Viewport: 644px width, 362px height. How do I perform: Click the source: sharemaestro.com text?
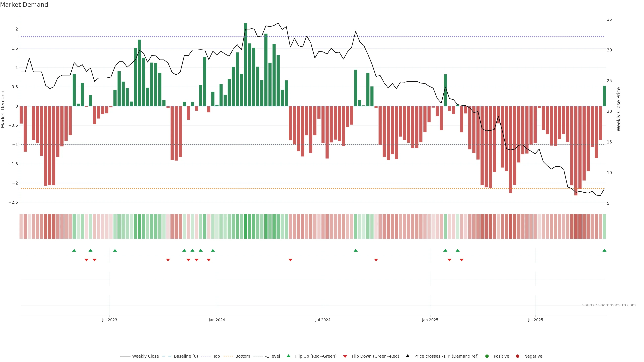coord(609,305)
